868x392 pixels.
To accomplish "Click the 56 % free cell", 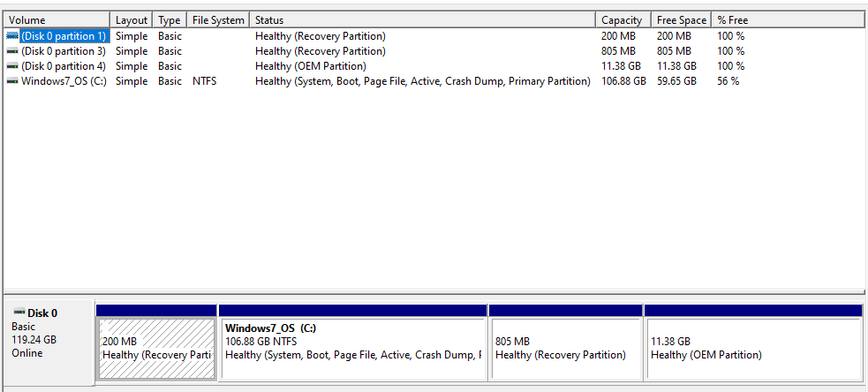I will 728,81.
